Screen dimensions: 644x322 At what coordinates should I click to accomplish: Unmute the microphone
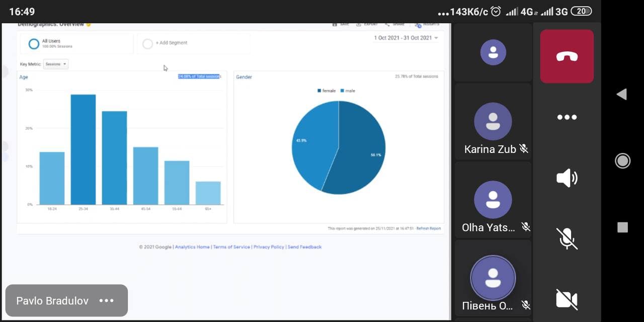point(567,238)
